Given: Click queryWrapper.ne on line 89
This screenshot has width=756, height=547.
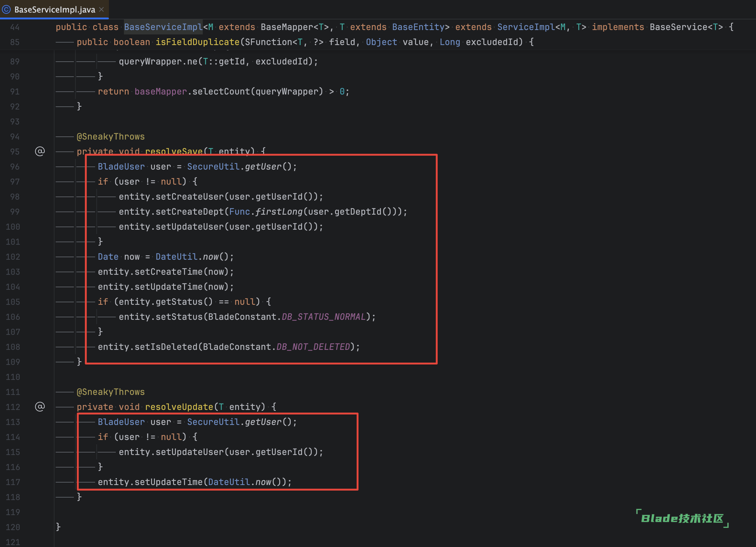Looking at the screenshot, I should pos(158,62).
